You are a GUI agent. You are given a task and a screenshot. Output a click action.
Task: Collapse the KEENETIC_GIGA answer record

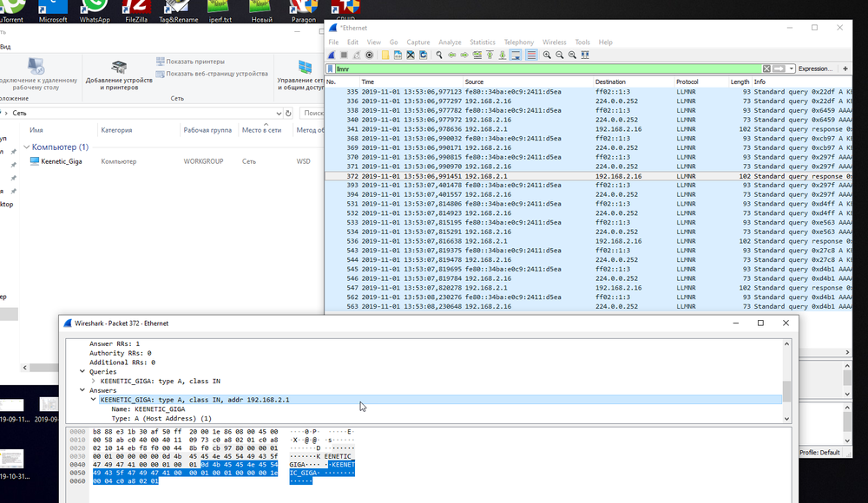click(x=94, y=400)
